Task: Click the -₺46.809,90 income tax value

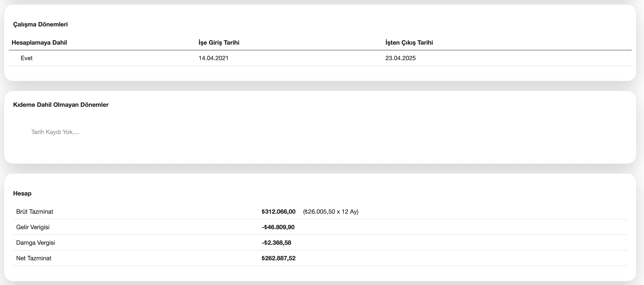Action: (278, 227)
